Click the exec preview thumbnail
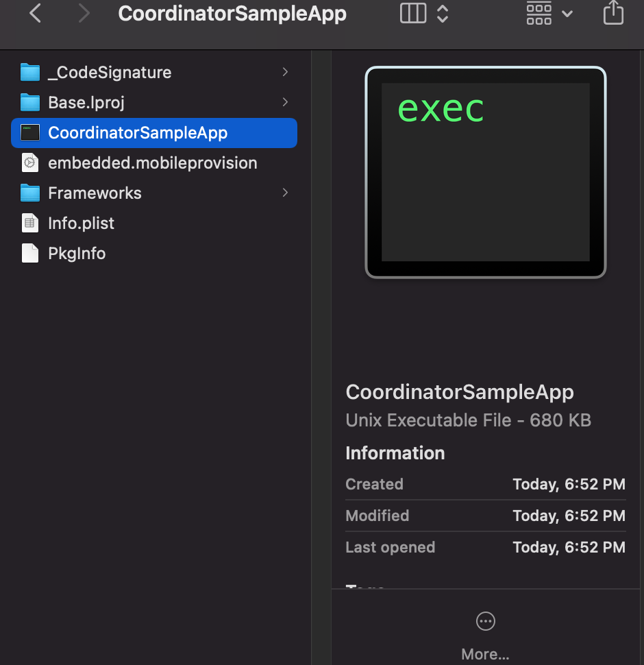The height and width of the screenshot is (665, 644). [x=485, y=173]
